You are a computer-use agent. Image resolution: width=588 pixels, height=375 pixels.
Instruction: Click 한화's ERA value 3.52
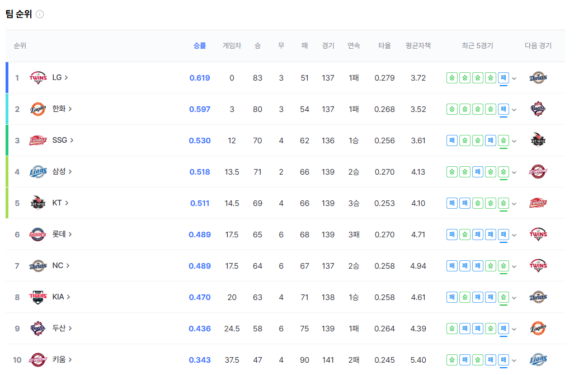pyautogui.click(x=418, y=109)
